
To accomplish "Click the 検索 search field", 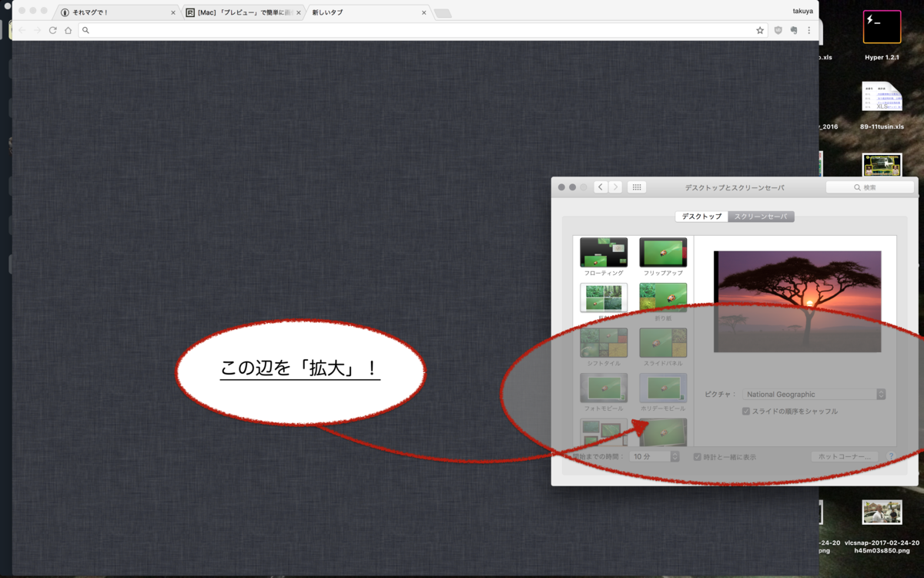I will (x=870, y=187).
